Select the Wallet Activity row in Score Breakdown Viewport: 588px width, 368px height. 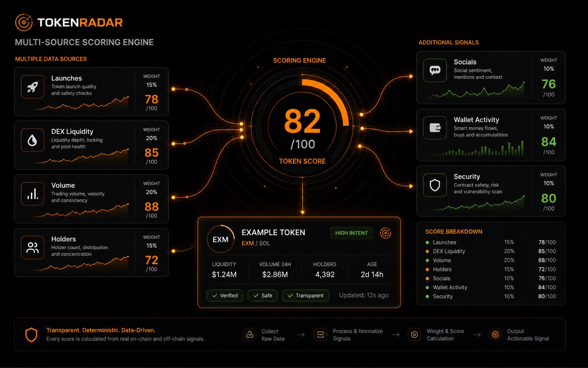491,287
